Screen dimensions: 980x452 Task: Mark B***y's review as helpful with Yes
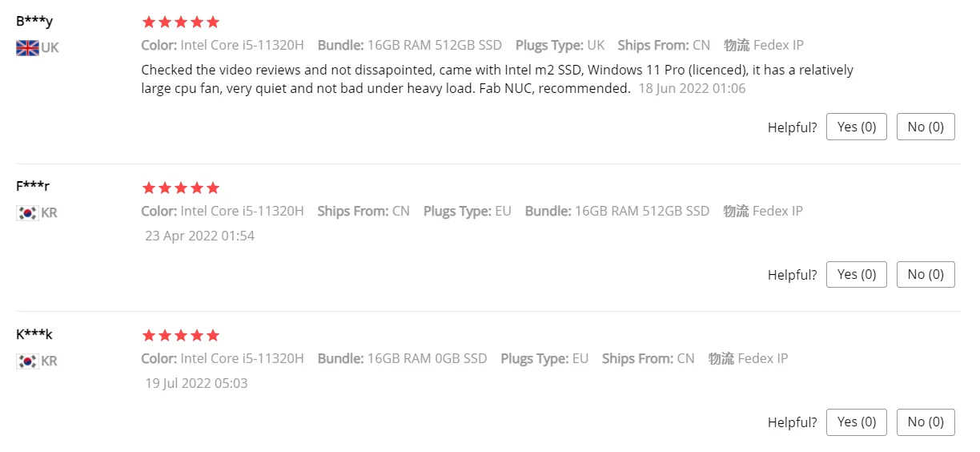pyautogui.click(x=856, y=127)
